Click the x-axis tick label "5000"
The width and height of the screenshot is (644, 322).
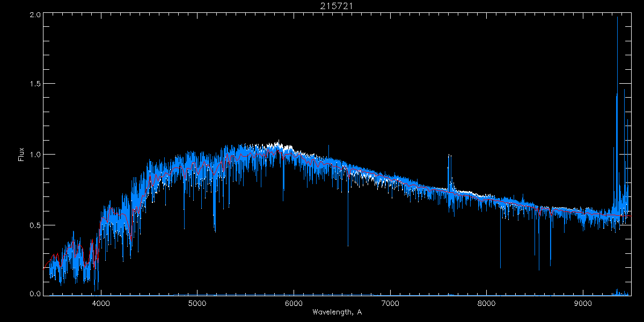click(x=197, y=303)
